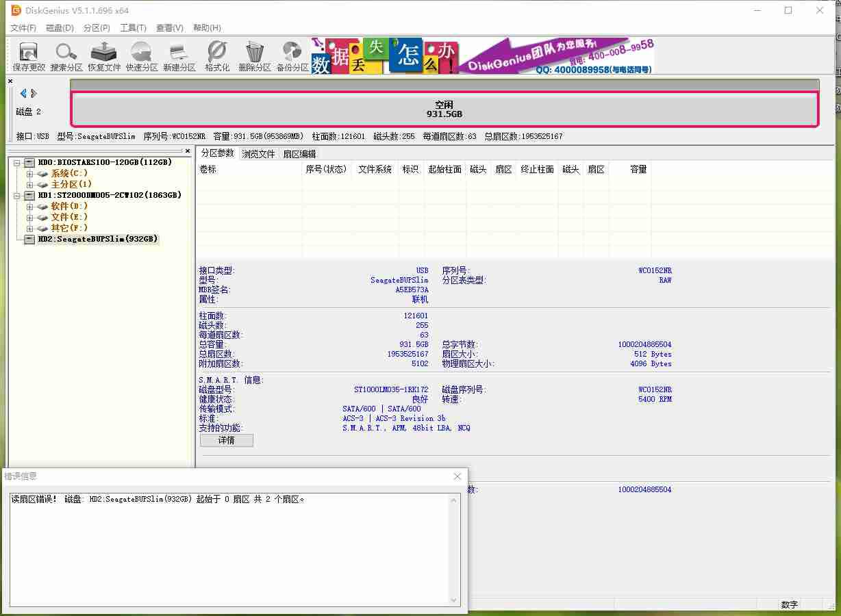The height and width of the screenshot is (616, 841).
Task: Open the 查看(V) menu
Action: coord(170,28)
